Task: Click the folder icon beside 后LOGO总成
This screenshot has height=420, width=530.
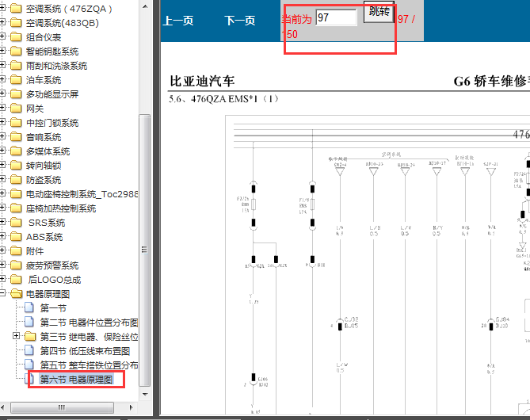Action: (16, 279)
